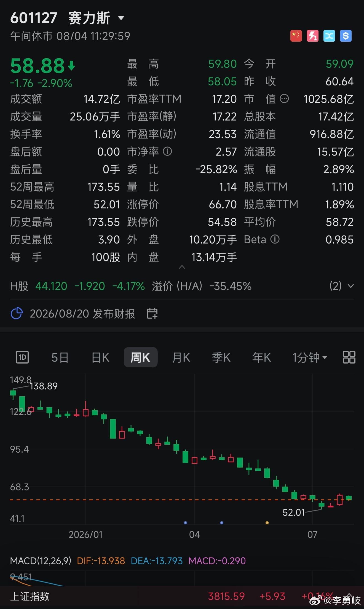Tap the 上证指数 index bar
Screen dimensions: 364x609
click(182, 597)
